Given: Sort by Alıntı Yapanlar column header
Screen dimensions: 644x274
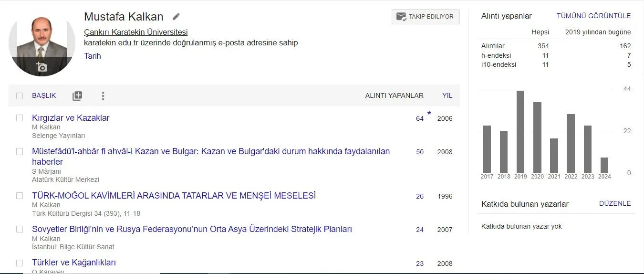Looking at the screenshot, I should [394, 95].
